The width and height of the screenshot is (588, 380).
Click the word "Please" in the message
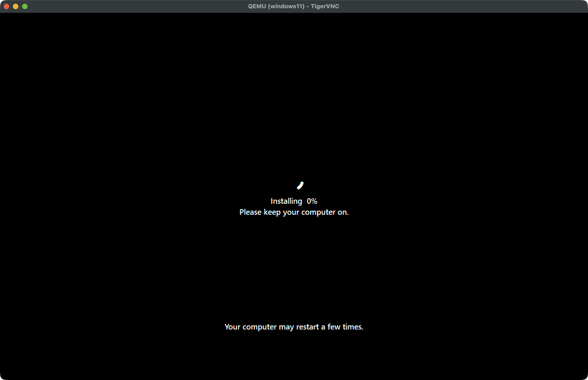[250, 212]
